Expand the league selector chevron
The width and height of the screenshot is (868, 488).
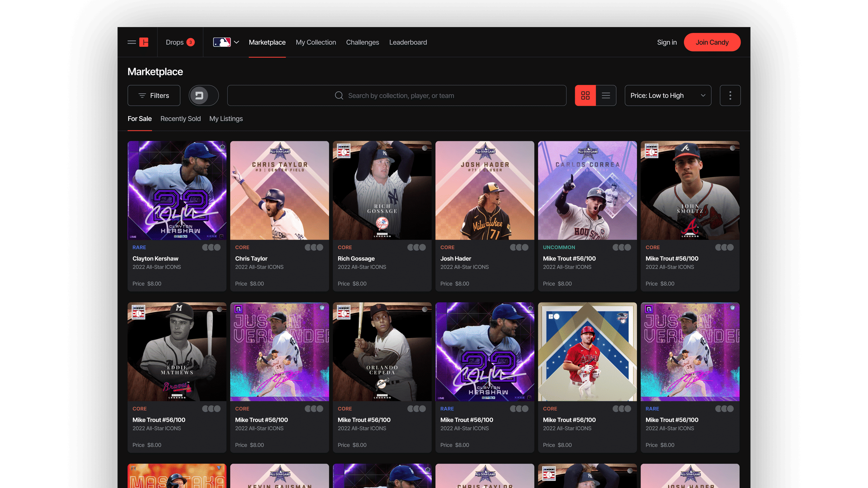point(236,42)
